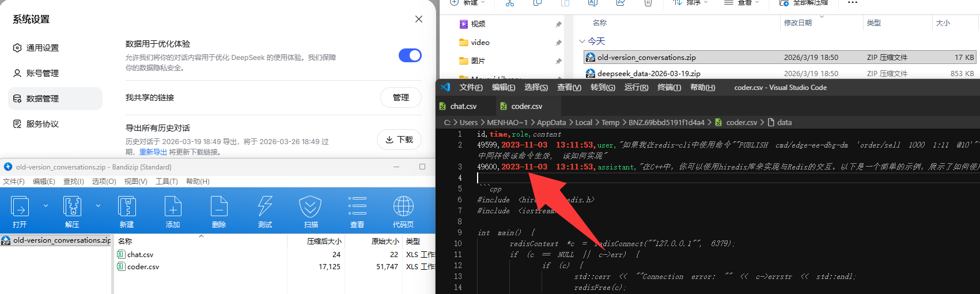
Task: Click the trash Delete icon in Explorer toolbar
Action: 648,3
